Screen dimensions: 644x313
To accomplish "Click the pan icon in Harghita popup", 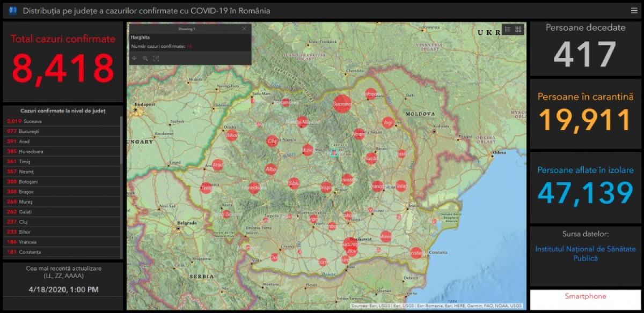I will 134,58.
